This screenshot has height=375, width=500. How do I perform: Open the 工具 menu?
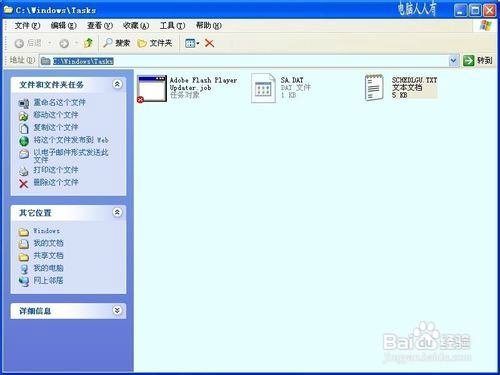coord(172,25)
